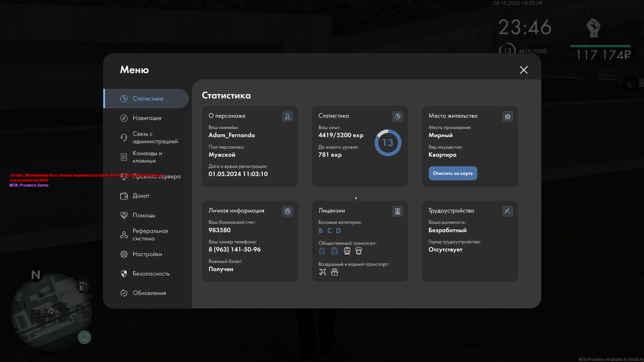
Task: Click the house icon in Место жительства card
Action: click(x=507, y=116)
